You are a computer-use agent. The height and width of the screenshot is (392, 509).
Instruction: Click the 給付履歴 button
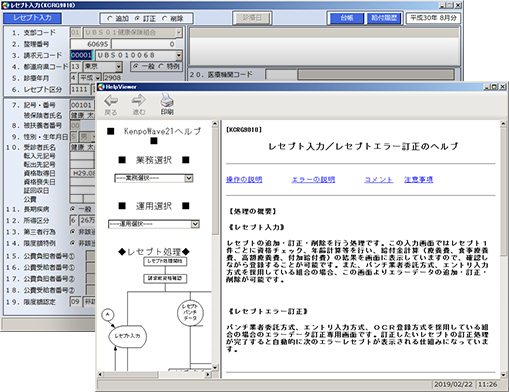point(384,18)
